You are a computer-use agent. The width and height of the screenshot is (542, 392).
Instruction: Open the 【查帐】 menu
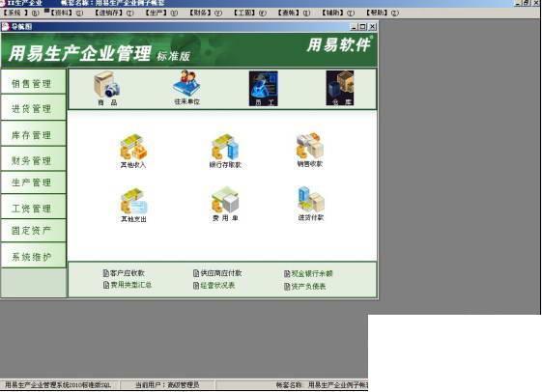294,13
